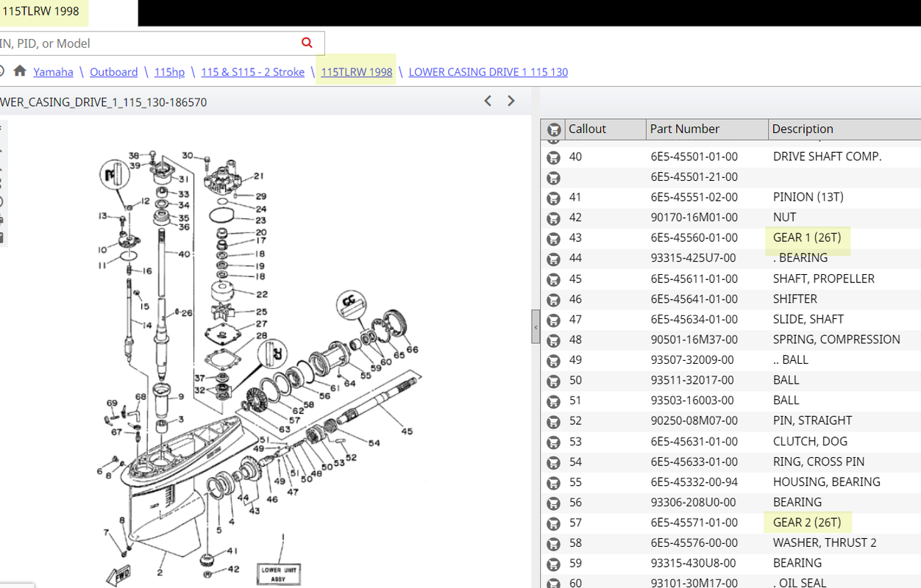
Task: Go to previous diagram with left chevron
Action: pyautogui.click(x=488, y=101)
